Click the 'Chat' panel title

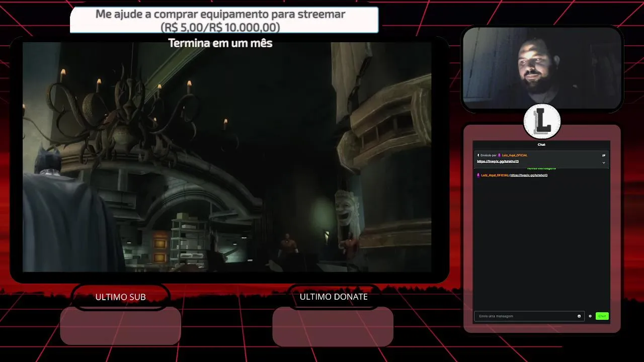(x=541, y=145)
